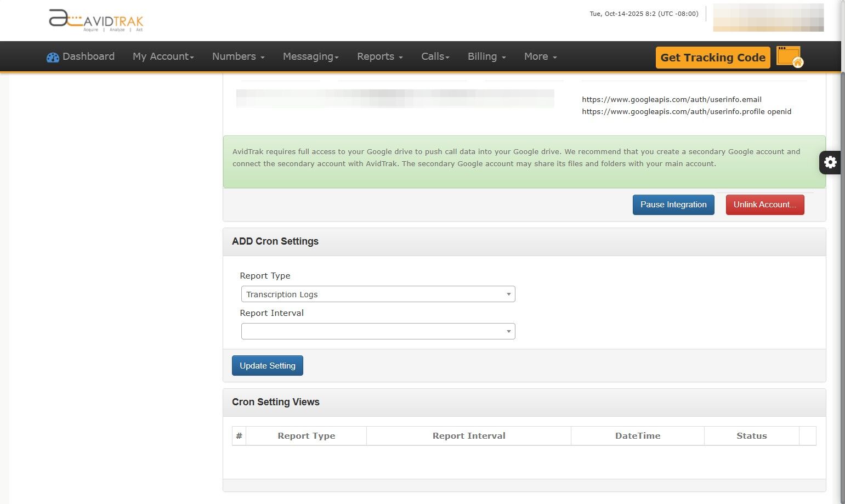This screenshot has height=504, width=845.
Task: Open the Report Interval dropdown
Action: pos(378,331)
